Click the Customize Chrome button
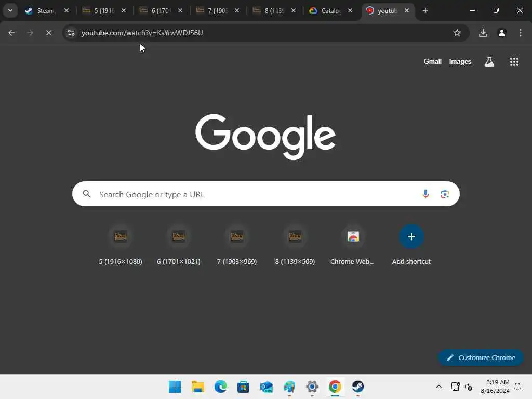 (x=481, y=357)
